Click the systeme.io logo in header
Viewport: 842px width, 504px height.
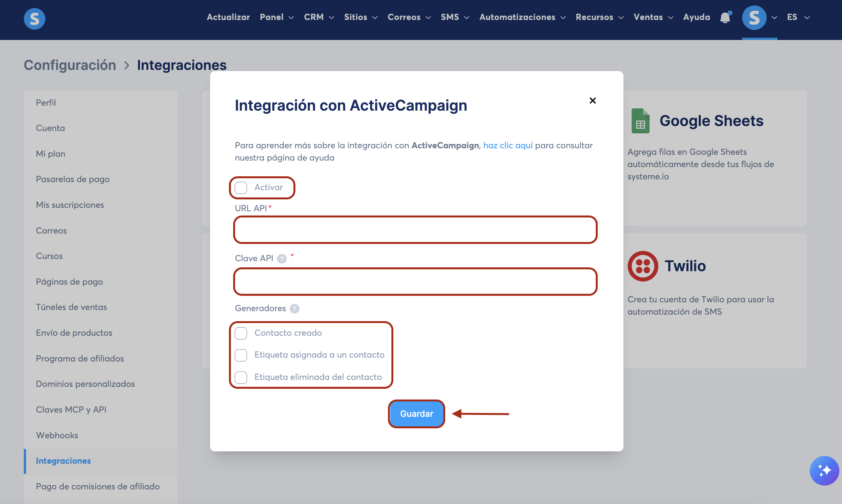pyautogui.click(x=35, y=18)
